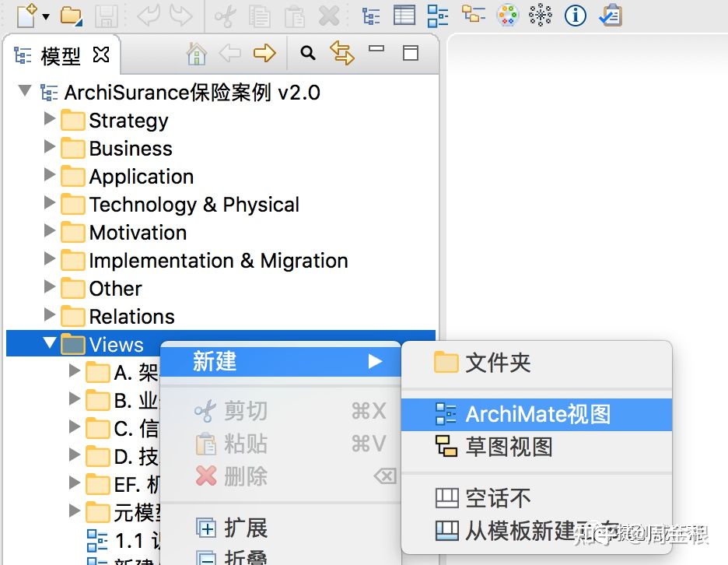This screenshot has height=565, width=728.
Task: Click the Undo arrow toolbar icon
Action: 149,16
